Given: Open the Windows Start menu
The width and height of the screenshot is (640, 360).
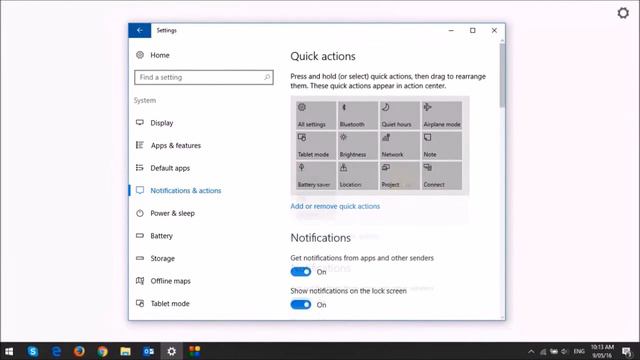Looking at the screenshot, I should (x=9, y=351).
